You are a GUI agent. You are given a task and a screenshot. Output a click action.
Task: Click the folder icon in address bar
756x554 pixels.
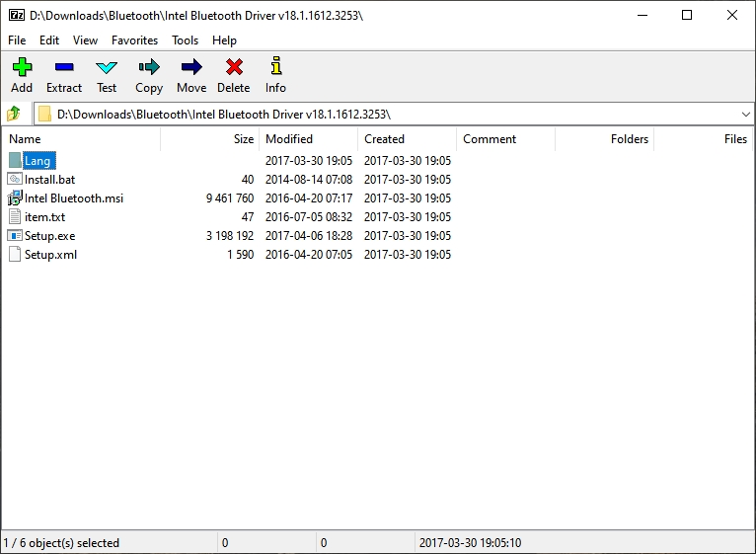pyautogui.click(x=44, y=114)
